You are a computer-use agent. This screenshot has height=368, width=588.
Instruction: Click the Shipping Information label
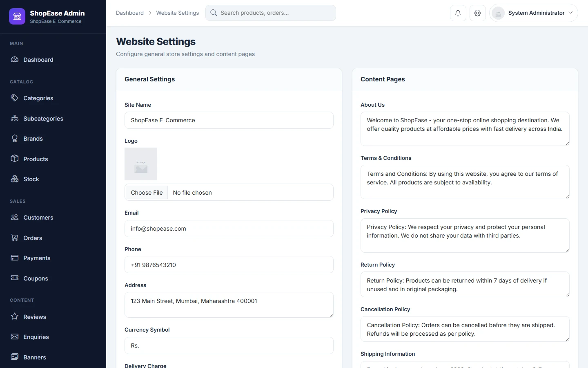coord(388,354)
